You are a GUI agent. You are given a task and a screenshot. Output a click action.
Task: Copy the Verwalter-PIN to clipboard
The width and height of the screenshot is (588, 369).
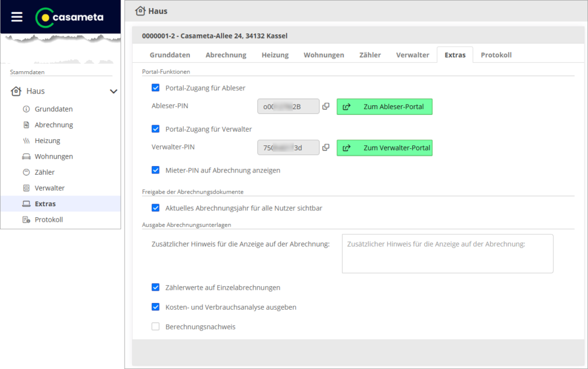click(326, 148)
